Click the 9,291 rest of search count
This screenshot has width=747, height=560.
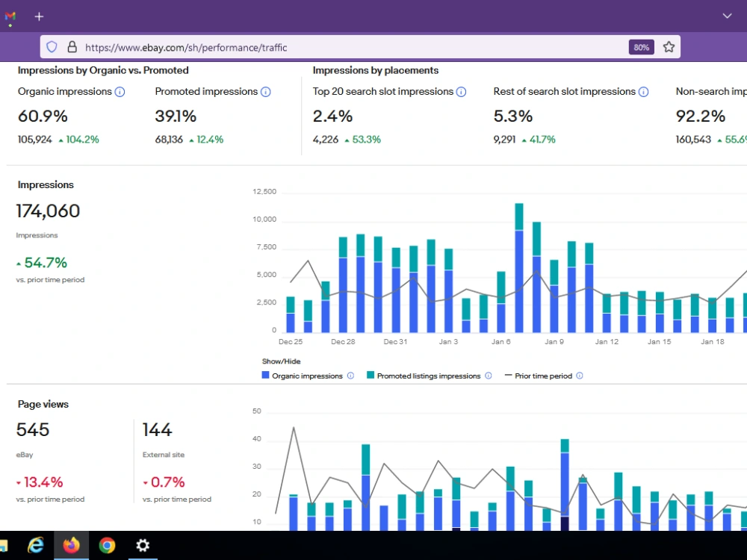(x=504, y=140)
